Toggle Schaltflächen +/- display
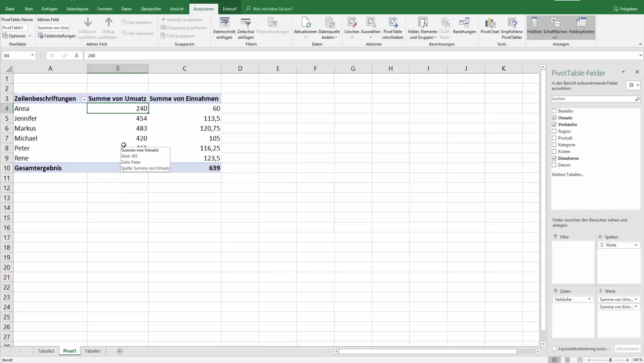Screen dimensions: 644x363 click(x=555, y=28)
